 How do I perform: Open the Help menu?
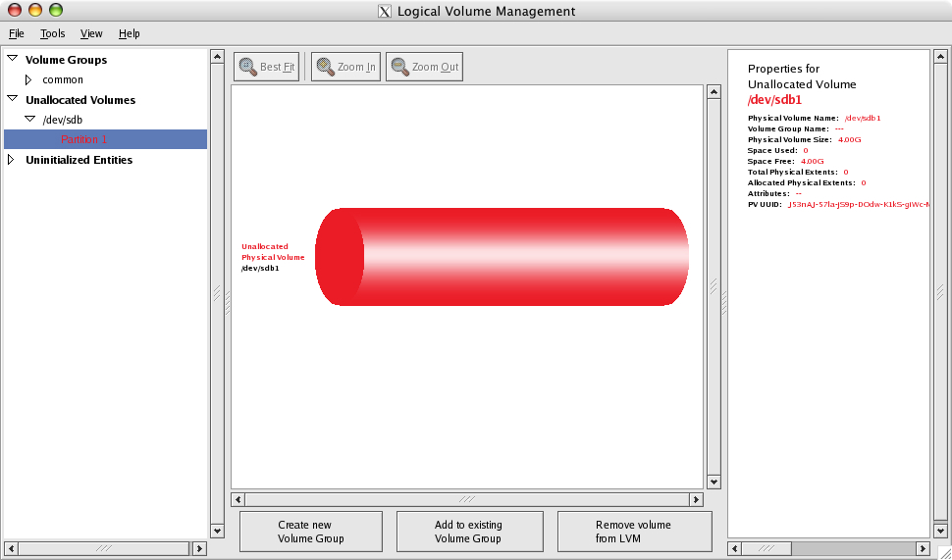point(129,33)
